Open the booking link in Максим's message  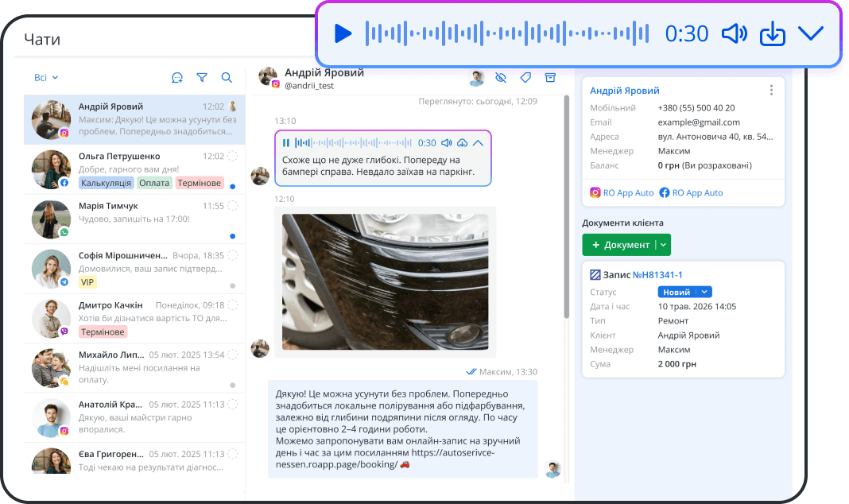pos(385,459)
